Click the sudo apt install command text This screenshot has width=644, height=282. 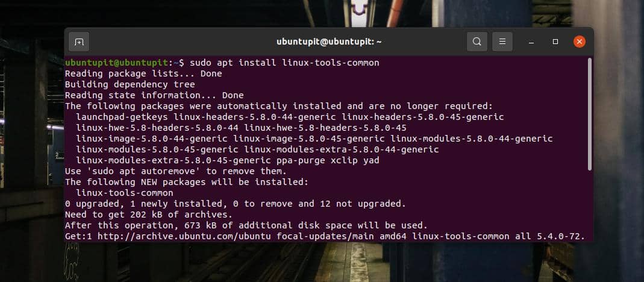(x=284, y=63)
